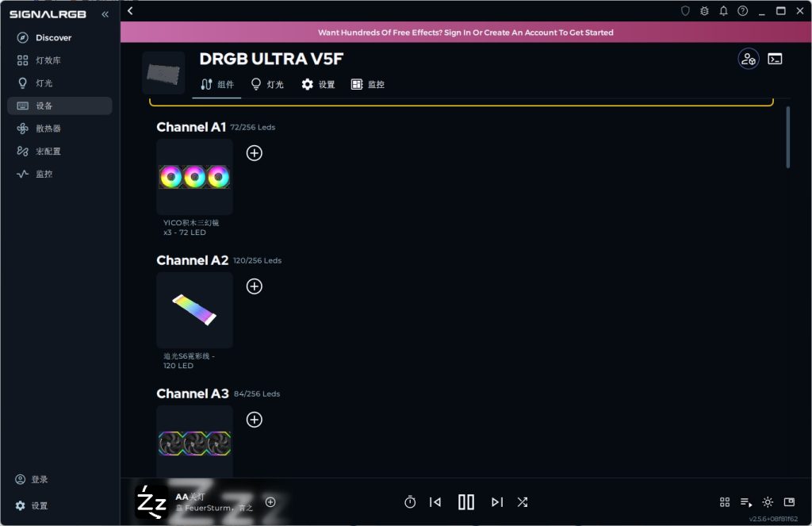Click the sign-in promotional banner
Image resolution: width=812 pixels, height=526 pixels.
pyautogui.click(x=465, y=32)
